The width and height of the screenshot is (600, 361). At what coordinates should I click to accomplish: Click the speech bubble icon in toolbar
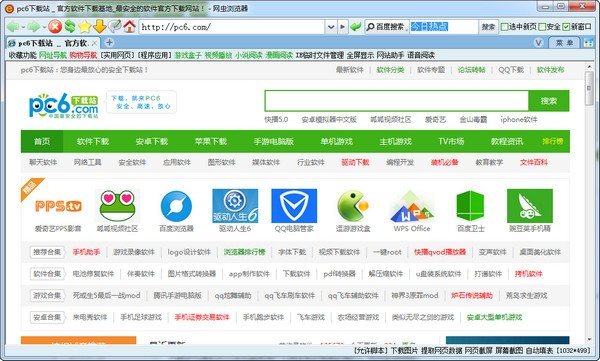(114, 26)
